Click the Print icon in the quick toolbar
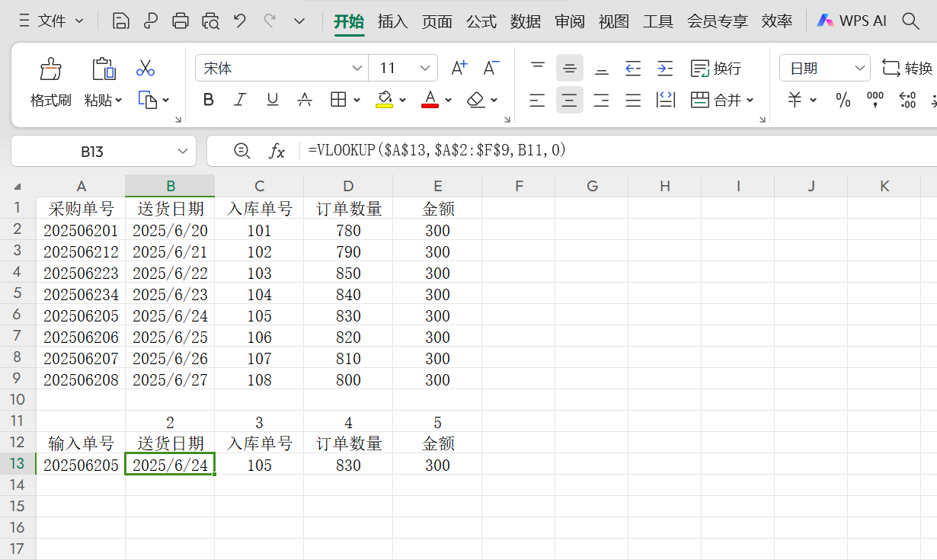 [181, 21]
